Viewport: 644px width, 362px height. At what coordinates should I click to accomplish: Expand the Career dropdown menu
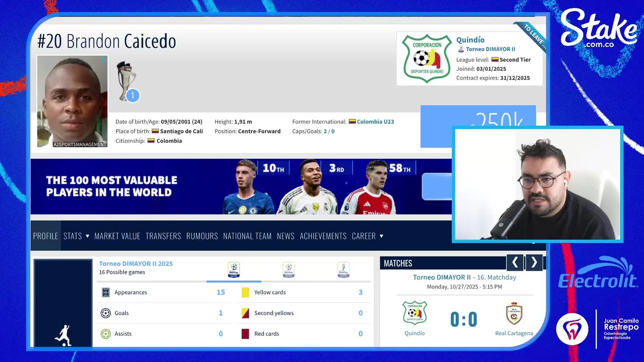tap(367, 236)
